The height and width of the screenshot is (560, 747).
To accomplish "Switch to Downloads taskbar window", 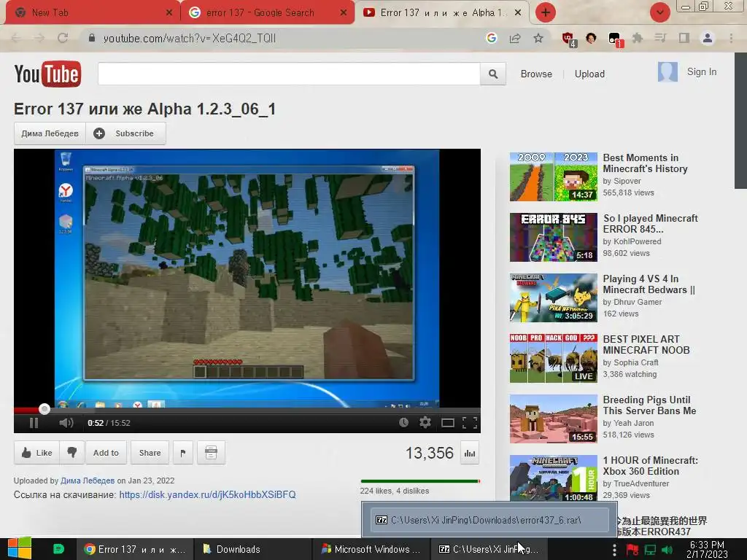I will 252,549.
